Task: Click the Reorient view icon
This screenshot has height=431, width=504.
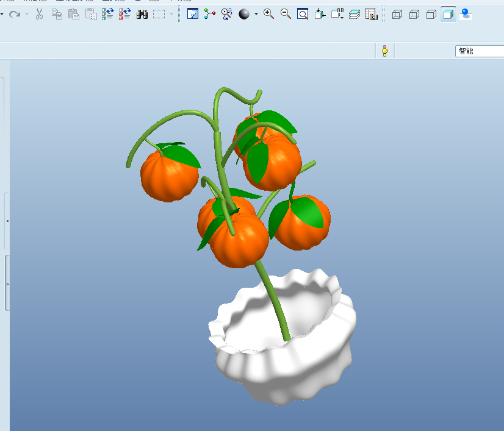Action: [320, 14]
